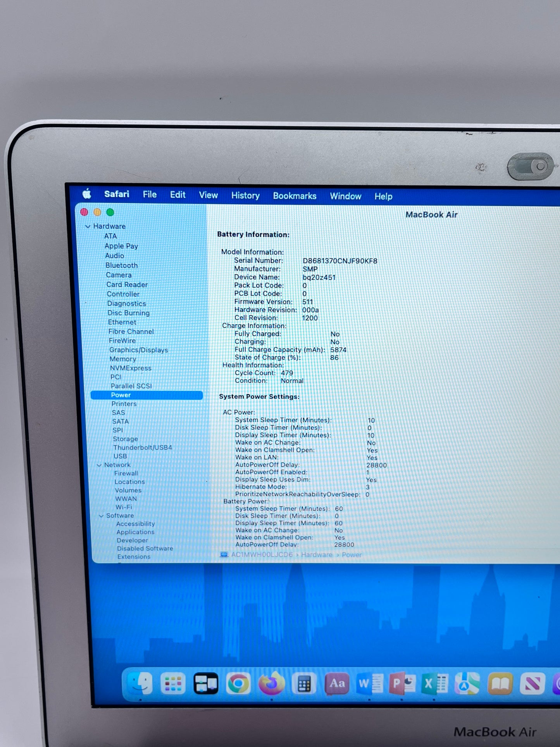This screenshot has width=560, height=747.
Task: Open the News app in the Dock
Action: coord(532,684)
